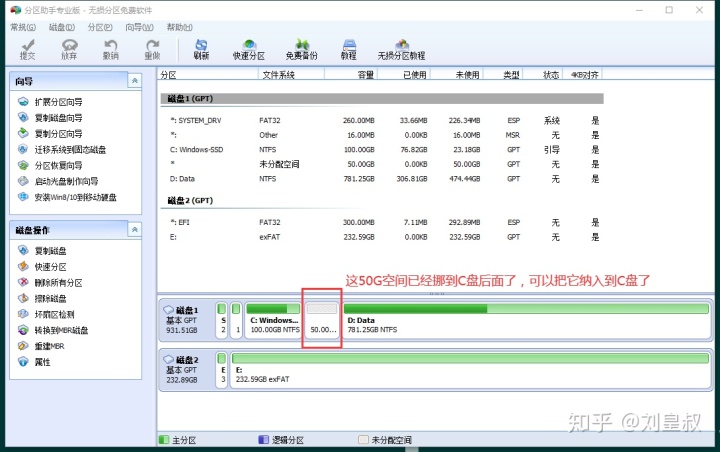Click the 刷新 (Refresh) toolbar icon
Screen dimensions: 720x452
coord(201,49)
